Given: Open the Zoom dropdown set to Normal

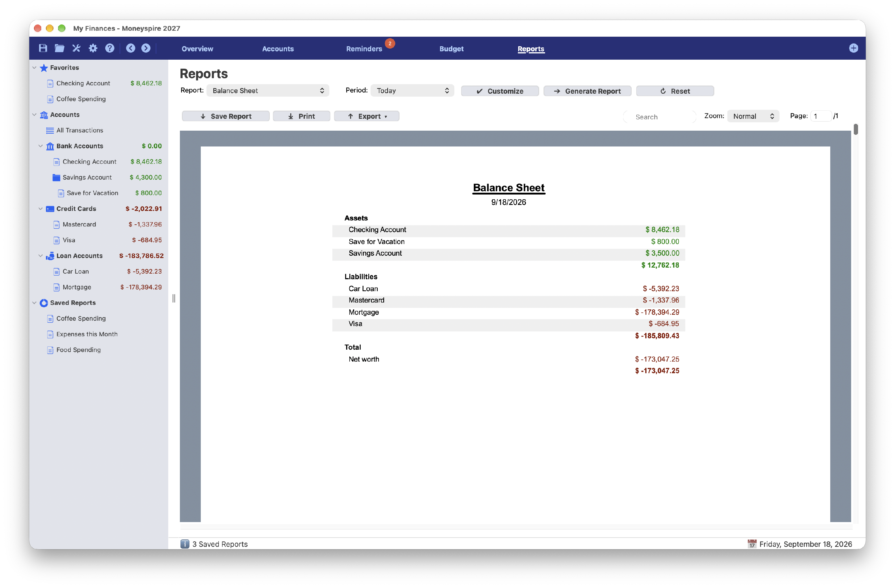Looking at the screenshot, I should [753, 116].
